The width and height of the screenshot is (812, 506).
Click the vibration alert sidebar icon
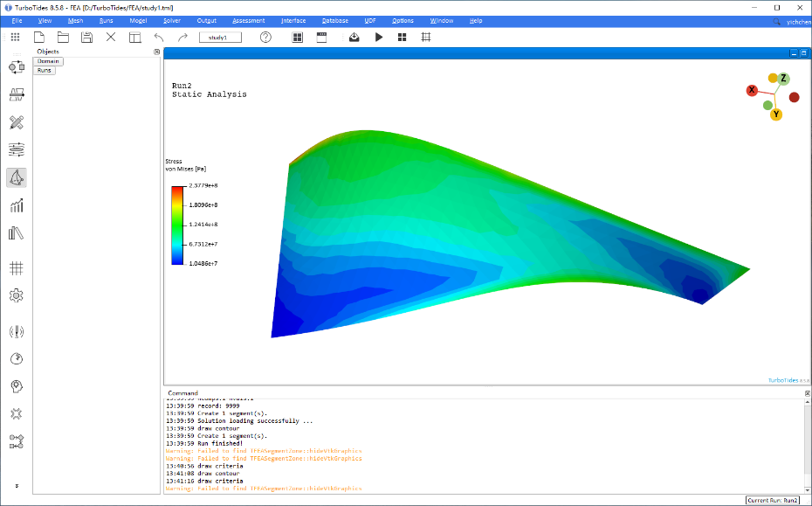point(17,332)
